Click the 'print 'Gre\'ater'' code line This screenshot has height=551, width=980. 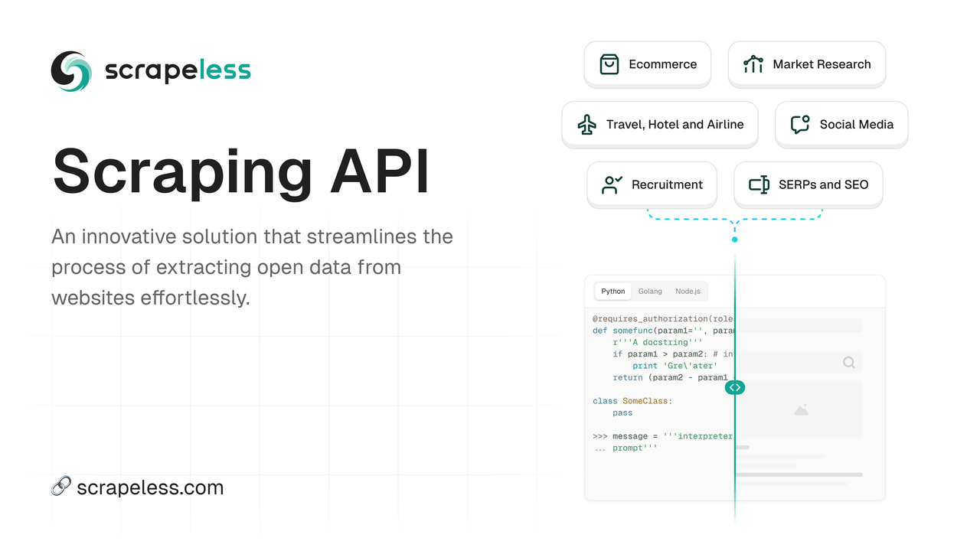(675, 366)
